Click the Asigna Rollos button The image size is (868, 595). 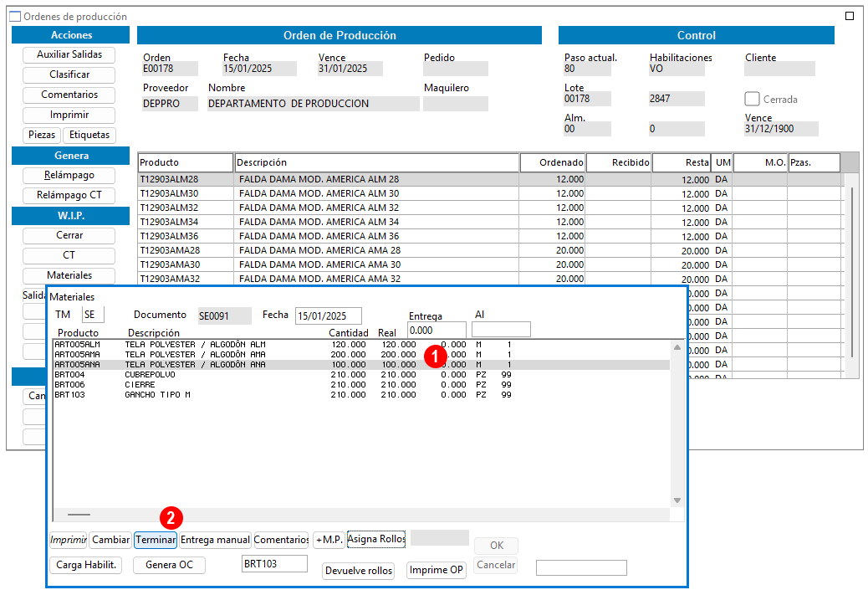click(x=376, y=540)
